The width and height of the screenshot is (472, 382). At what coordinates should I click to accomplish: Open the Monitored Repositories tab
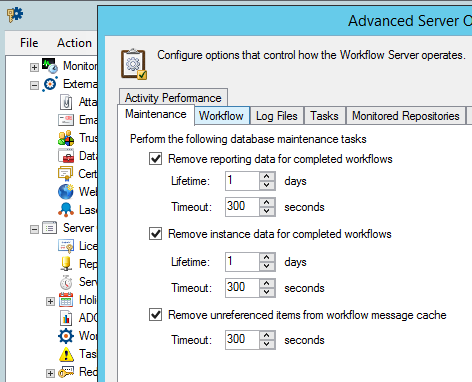(406, 116)
